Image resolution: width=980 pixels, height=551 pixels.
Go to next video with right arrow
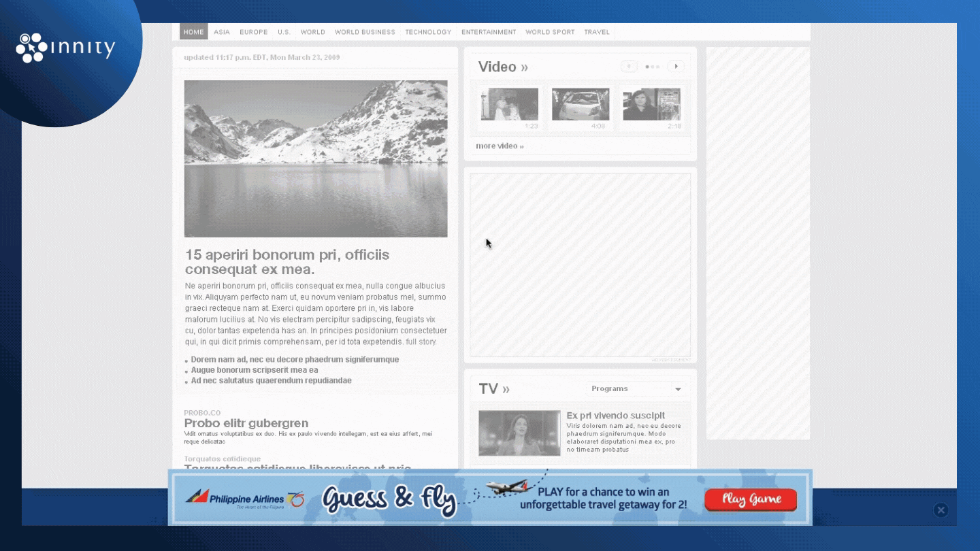click(675, 66)
